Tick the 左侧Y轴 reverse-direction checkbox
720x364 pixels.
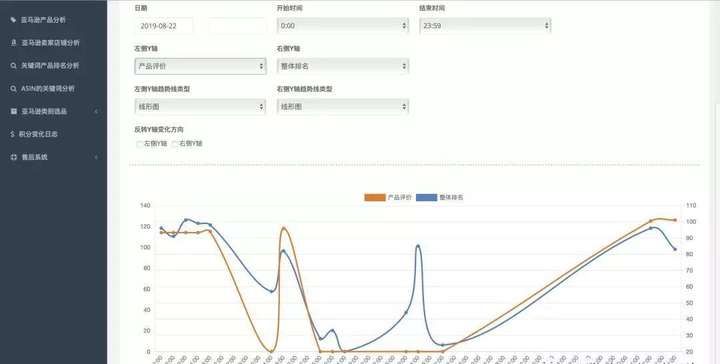[139, 144]
